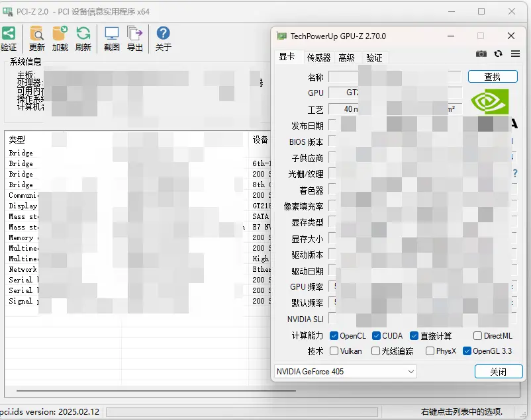
Task: Select the Signal row in device list
Action: tap(138, 301)
